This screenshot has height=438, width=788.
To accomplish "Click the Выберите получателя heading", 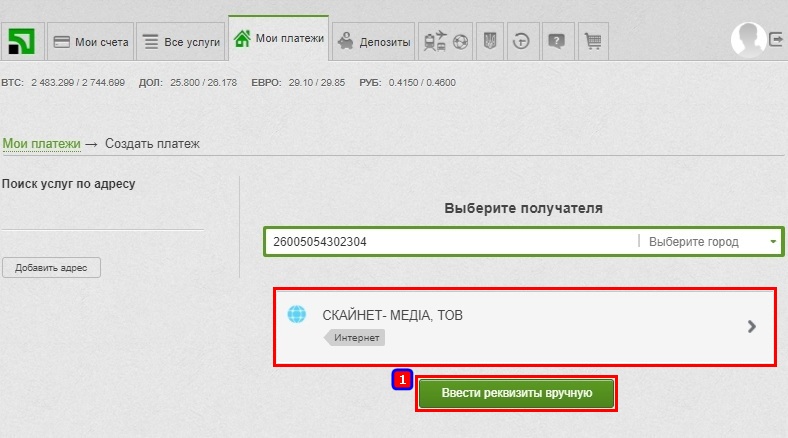I will pyautogui.click(x=523, y=208).
